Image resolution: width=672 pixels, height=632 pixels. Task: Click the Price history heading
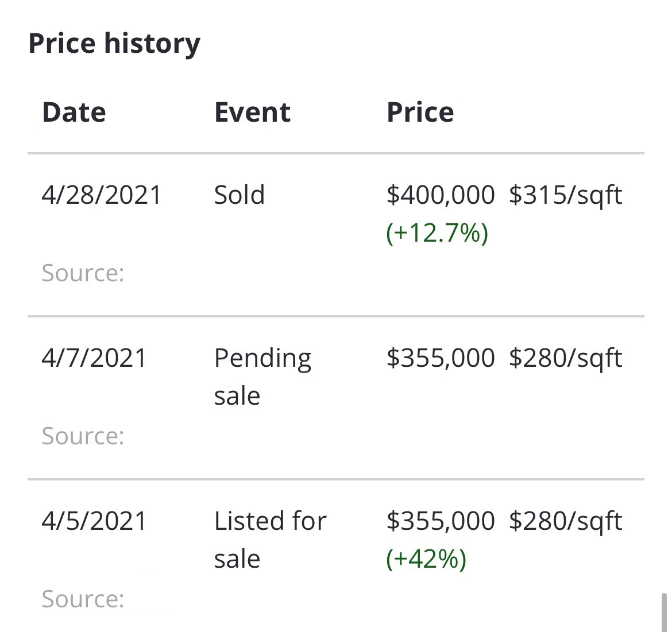(x=114, y=44)
